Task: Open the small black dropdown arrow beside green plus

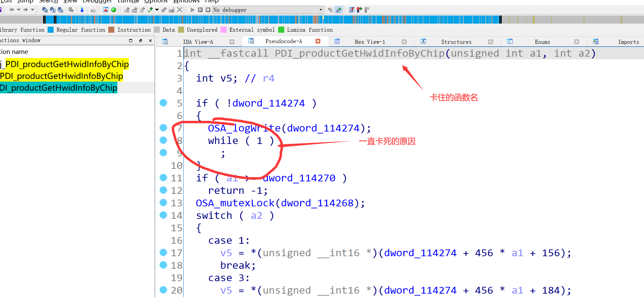Action: (157, 10)
